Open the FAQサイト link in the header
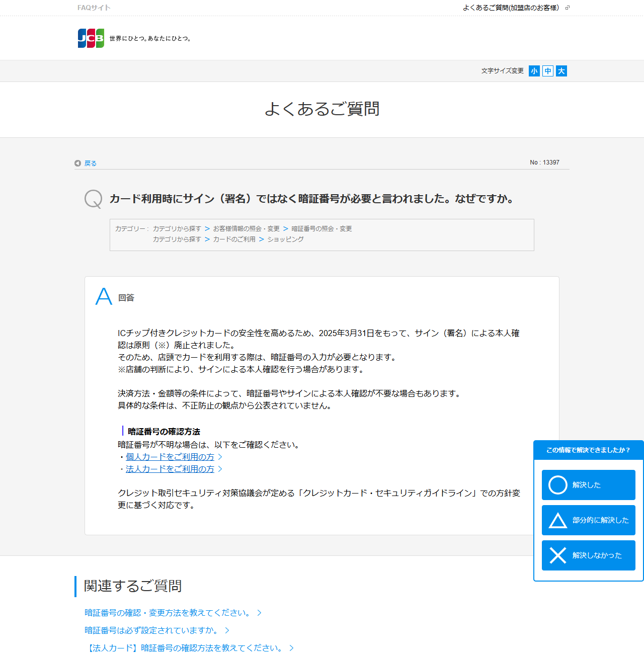644x654 pixels. (x=94, y=8)
